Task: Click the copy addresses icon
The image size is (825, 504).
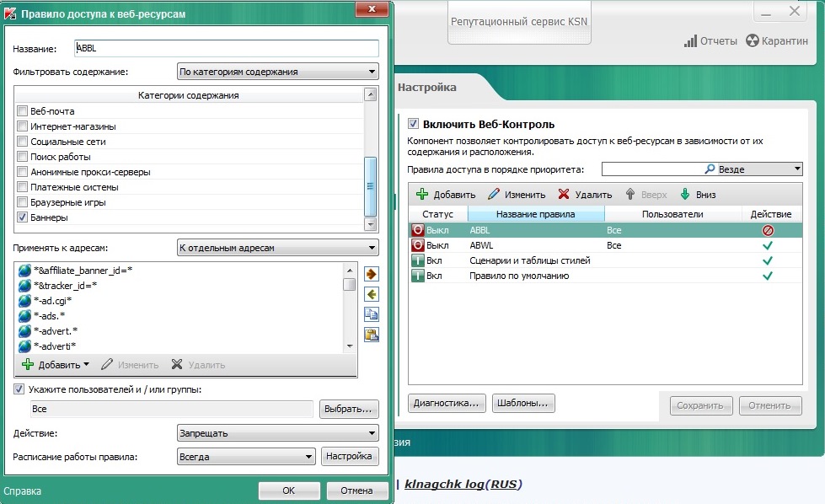Action: point(372,314)
